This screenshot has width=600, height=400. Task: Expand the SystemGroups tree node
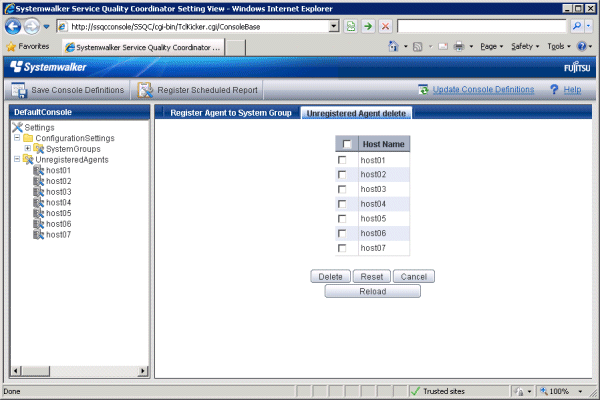coord(28,148)
